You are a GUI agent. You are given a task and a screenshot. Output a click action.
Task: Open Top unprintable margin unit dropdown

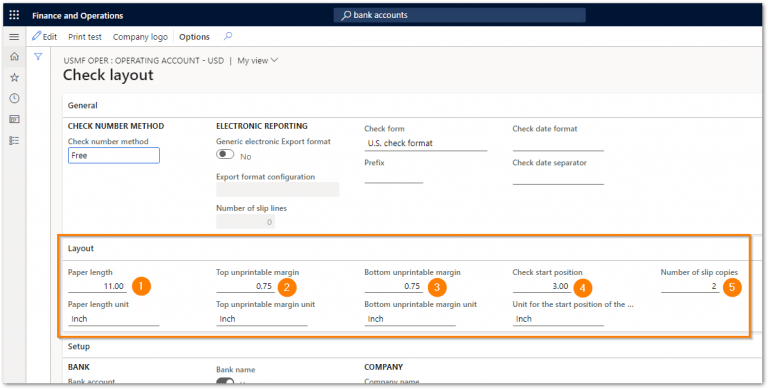point(262,319)
